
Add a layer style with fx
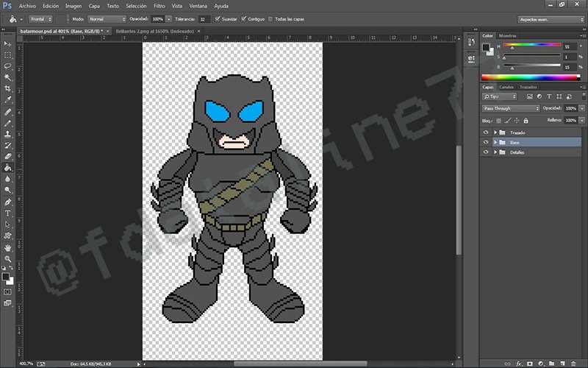point(519,364)
